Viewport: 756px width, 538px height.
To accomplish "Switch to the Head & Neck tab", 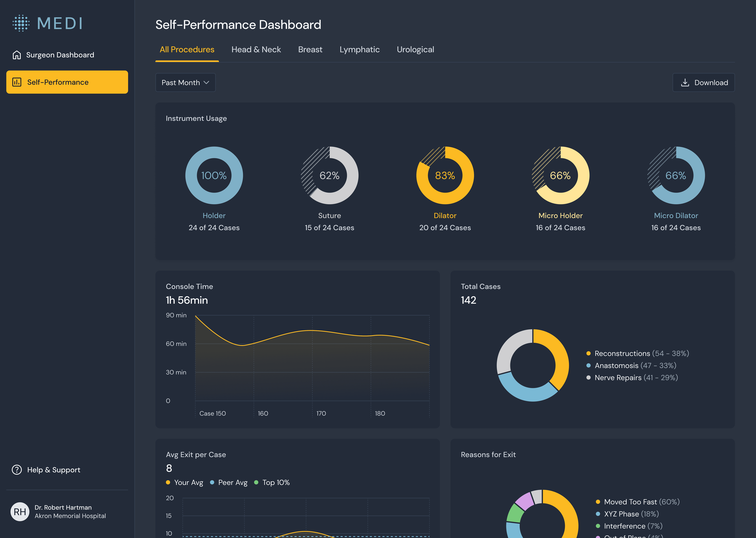I will (x=256, y=50).
